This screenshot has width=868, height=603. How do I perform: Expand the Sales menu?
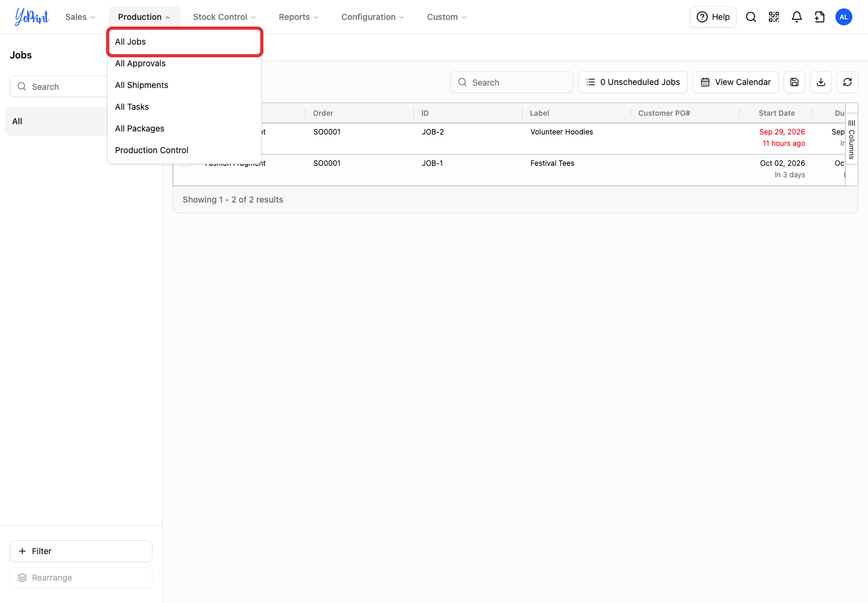click(80, 17)
